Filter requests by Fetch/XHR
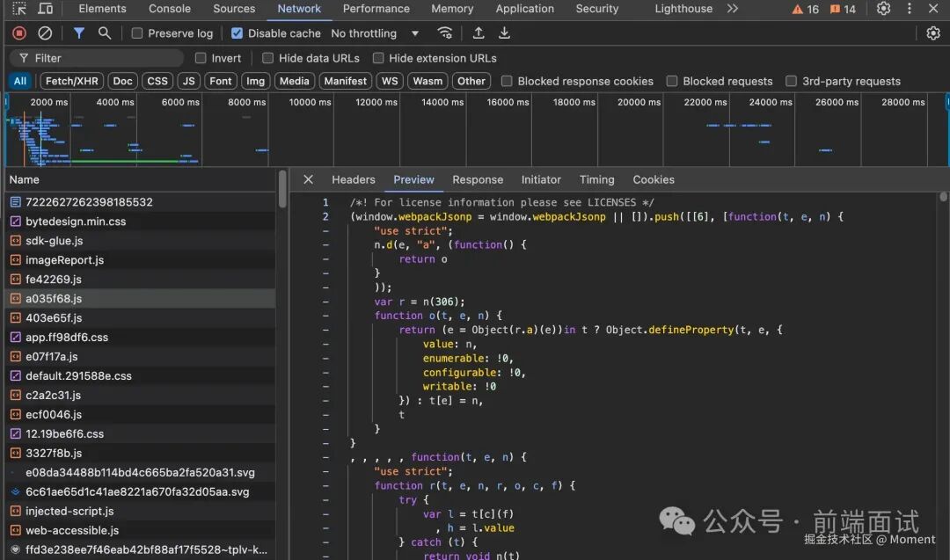 (72, 81)
